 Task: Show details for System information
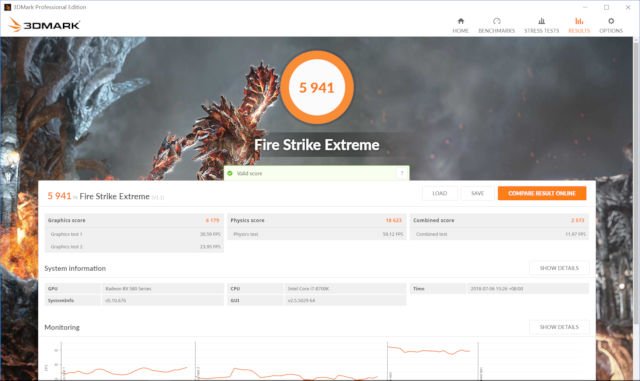(x=559, y=268)
